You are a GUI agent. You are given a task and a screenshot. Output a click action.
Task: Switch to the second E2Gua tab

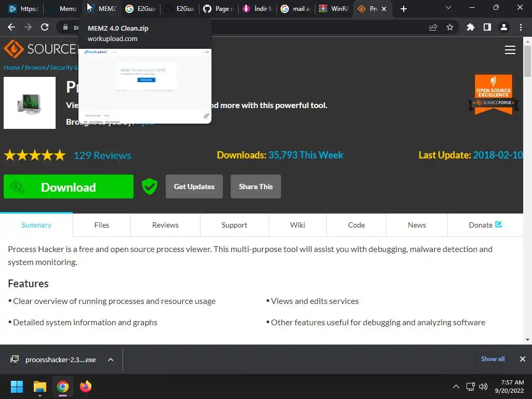[x=179, y=9]
